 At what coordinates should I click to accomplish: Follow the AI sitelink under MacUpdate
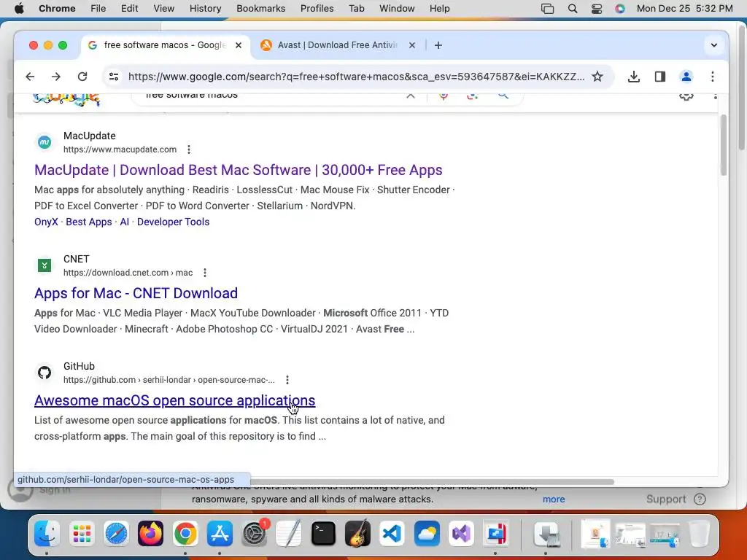pyautogui.click(x=124, y=222)
